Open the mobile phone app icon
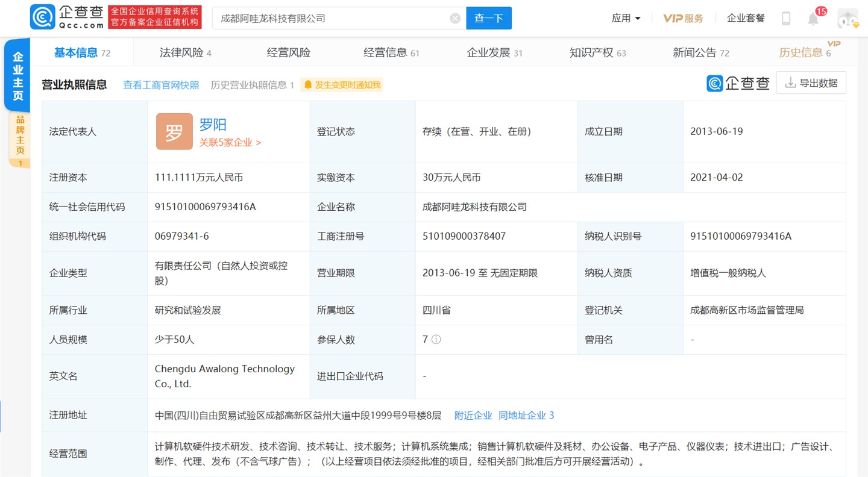The image size is (868, 477). click(786, 19)
